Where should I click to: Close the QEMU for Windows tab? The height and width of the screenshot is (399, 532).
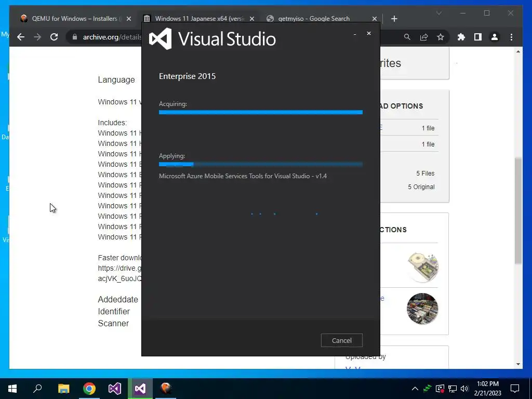point(129,19)
